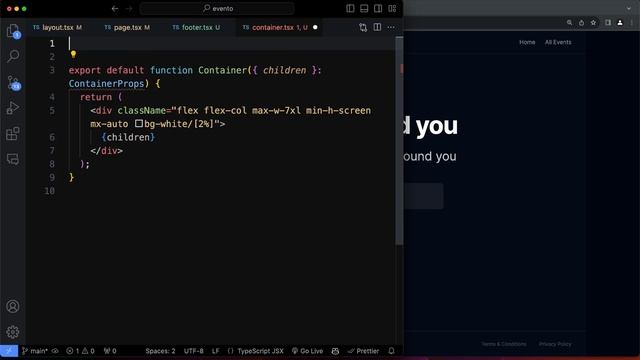This screenshot has width=640, height=360.
Task: Click Terms & Conditions in browser footer
Action: tap(504, 344)
